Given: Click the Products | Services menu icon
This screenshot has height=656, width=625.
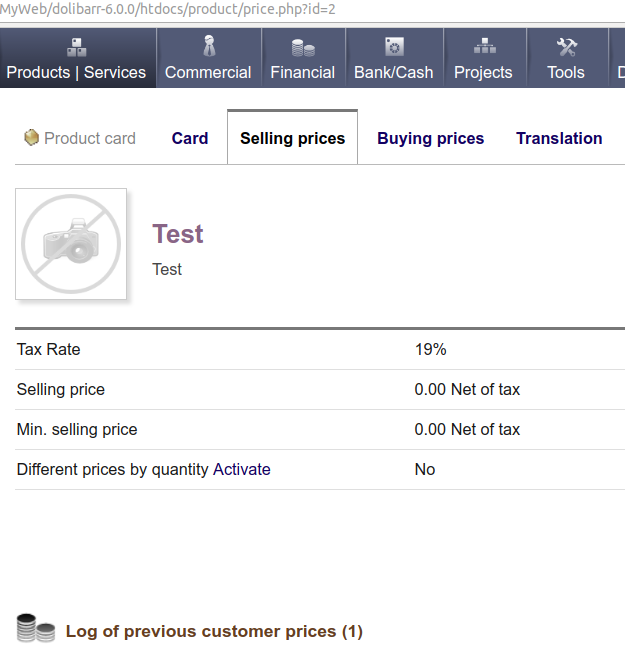Looking at the screenshot, I should (x=76, y=47).
